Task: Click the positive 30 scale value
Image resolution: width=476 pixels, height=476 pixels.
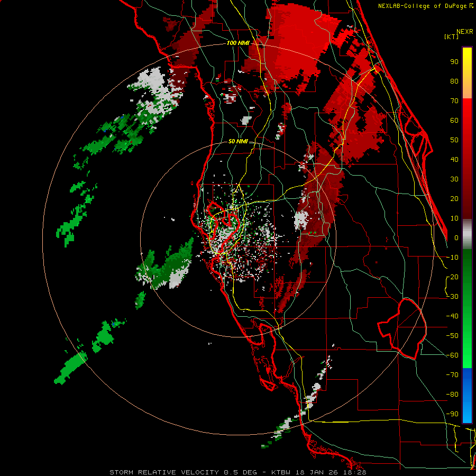Action: pyautogui.click(x=454, y=179)
